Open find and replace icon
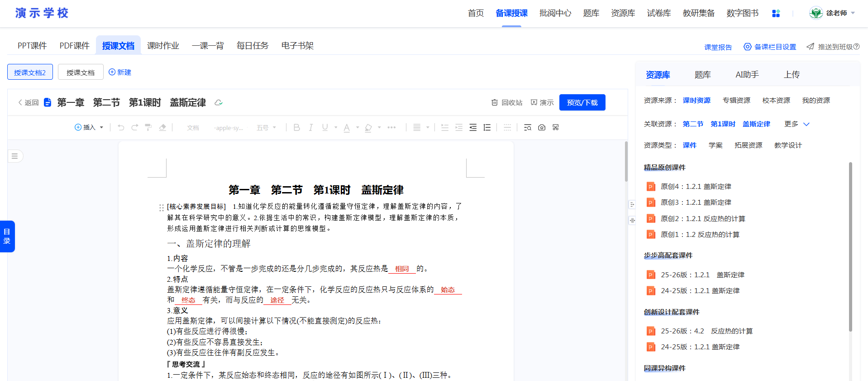This screenshot has width=868, height=381. coord(528,127)
